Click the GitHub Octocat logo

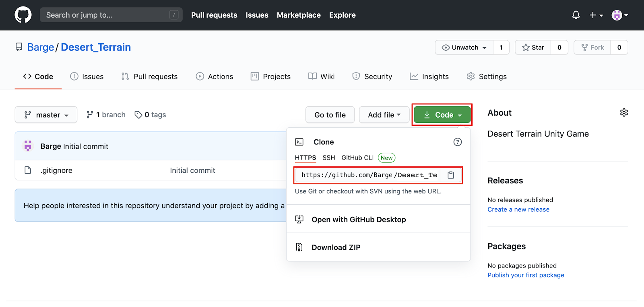23,15
